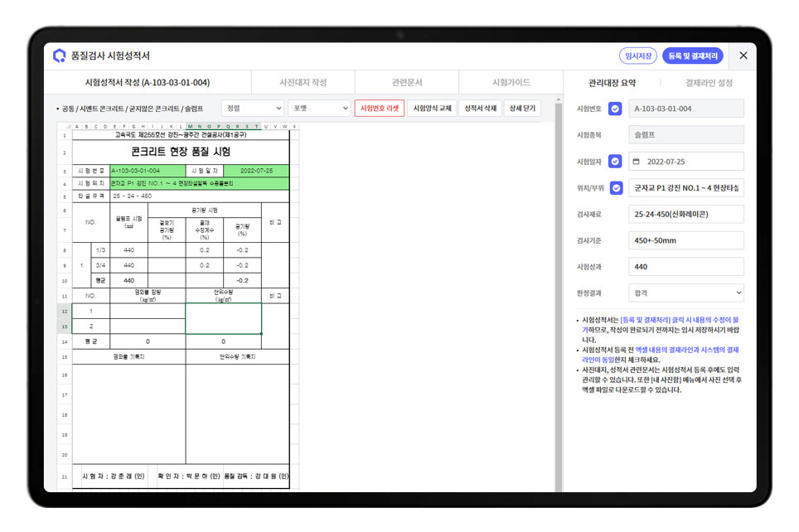
Task: Click the calendar icon in 시험일자 field
Action: tap(637, 162)
